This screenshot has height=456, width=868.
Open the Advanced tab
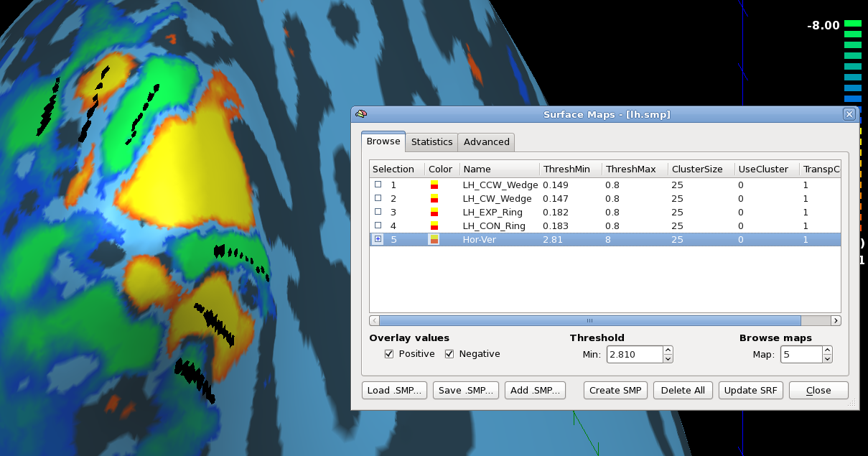tap(486, 141)
